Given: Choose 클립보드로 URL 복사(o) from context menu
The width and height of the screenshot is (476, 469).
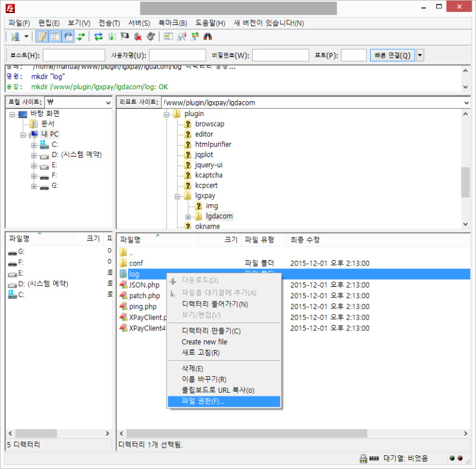Looking at the screenshot, I should coord(224,390).
